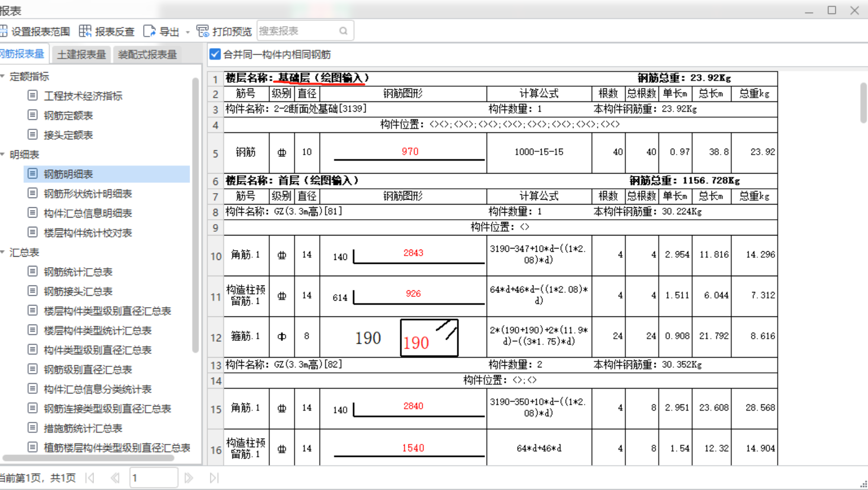Click the 导出 export icon
Image resolution: width=868 pixels, height=490 pixels.
coord(149,31)
